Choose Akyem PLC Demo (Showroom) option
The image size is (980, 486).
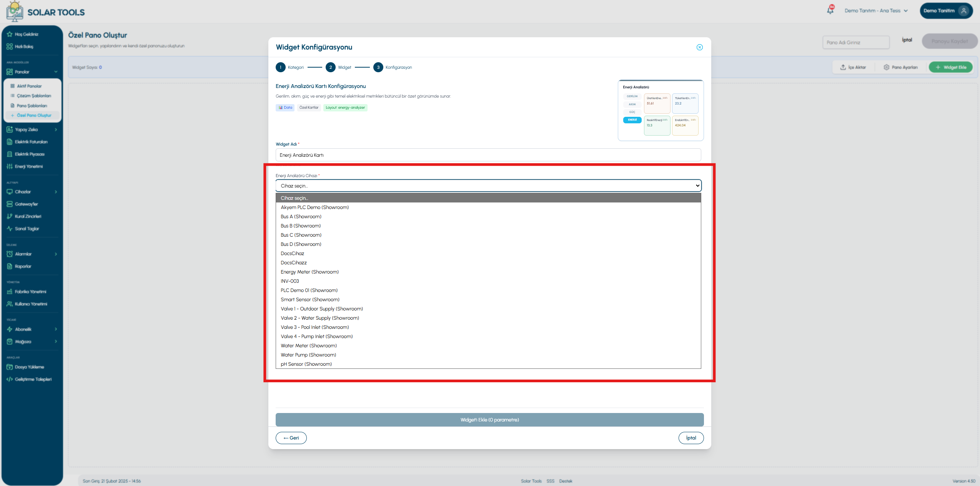coord(488,207)
